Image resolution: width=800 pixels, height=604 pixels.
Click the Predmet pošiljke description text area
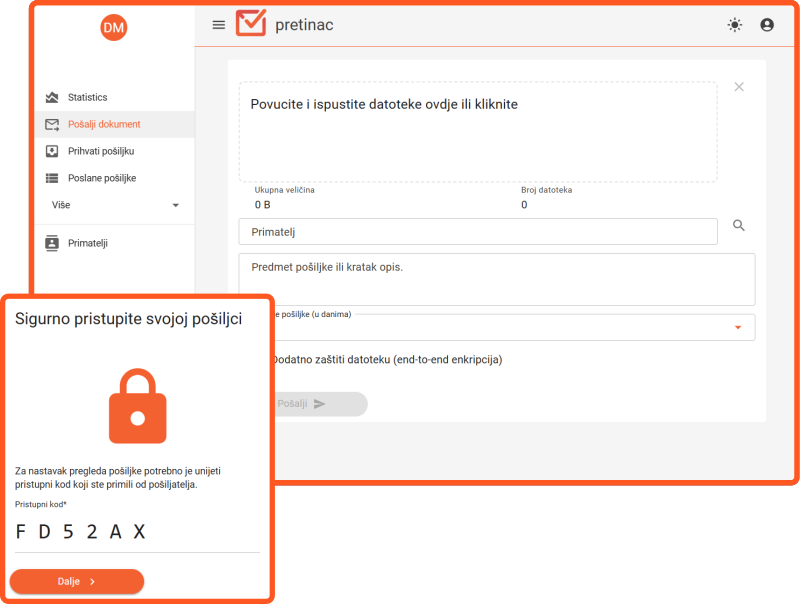tap(496, 279)
